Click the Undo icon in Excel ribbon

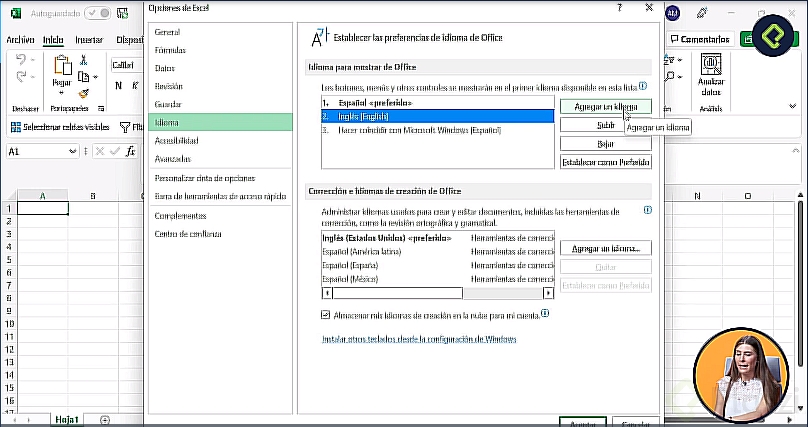[x=21, y=60]
